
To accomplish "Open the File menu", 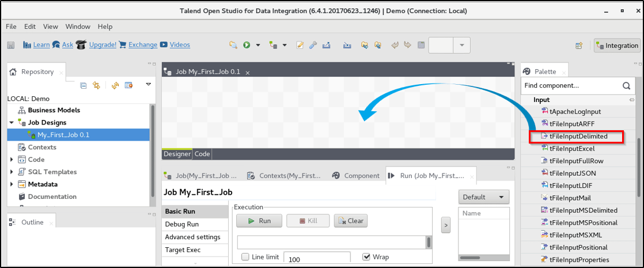I will (11, 27).
